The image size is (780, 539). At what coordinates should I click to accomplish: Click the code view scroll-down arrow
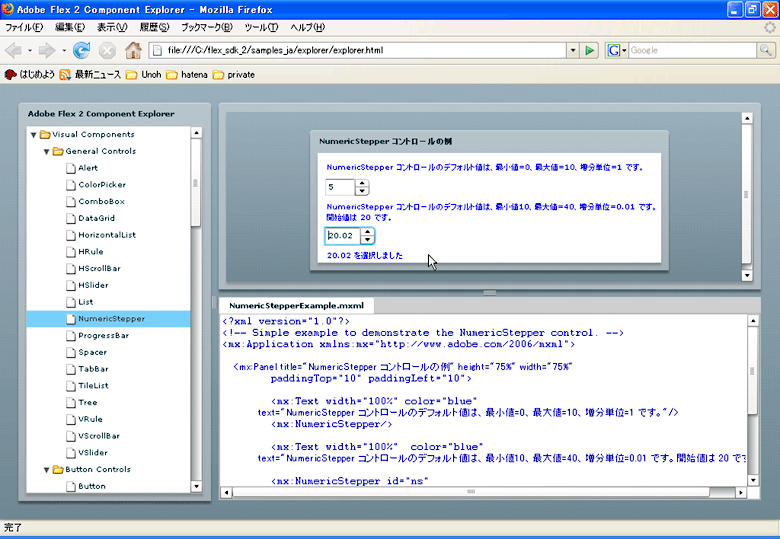(x=753, y=480)
